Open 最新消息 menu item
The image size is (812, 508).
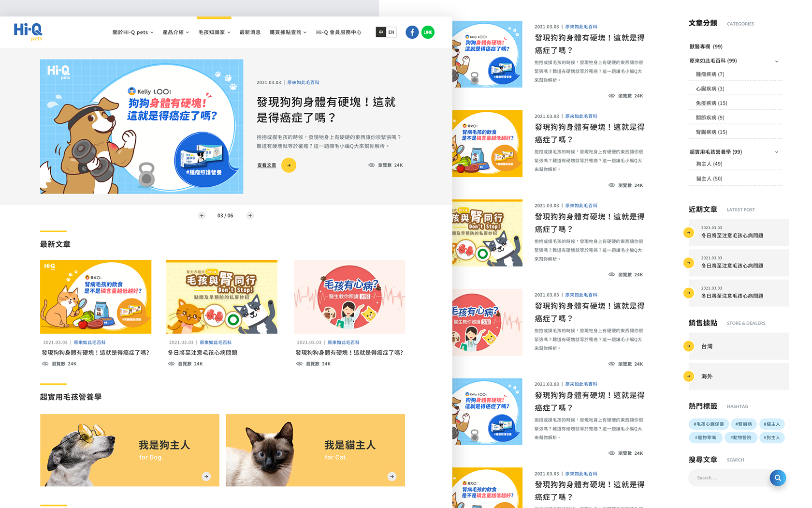coord(250,32)
